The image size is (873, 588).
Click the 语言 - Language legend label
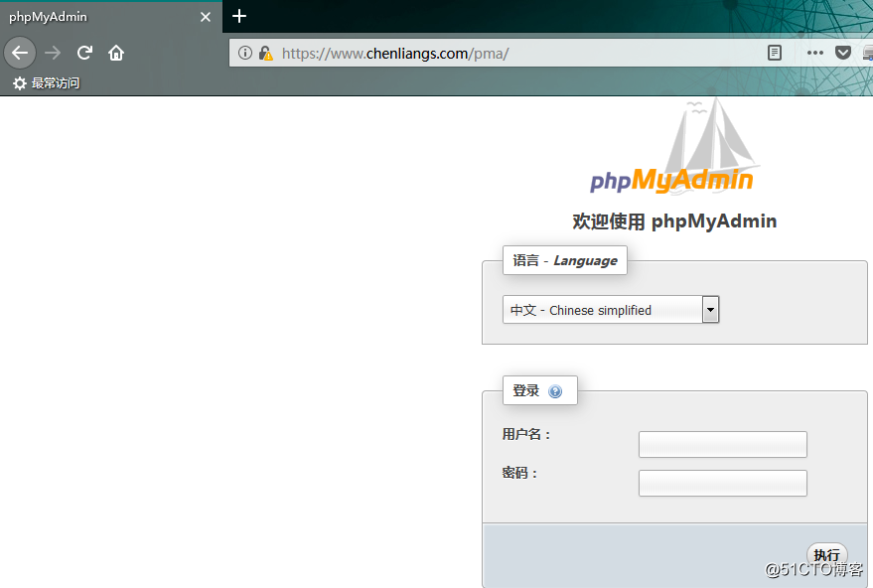point(565,260)
